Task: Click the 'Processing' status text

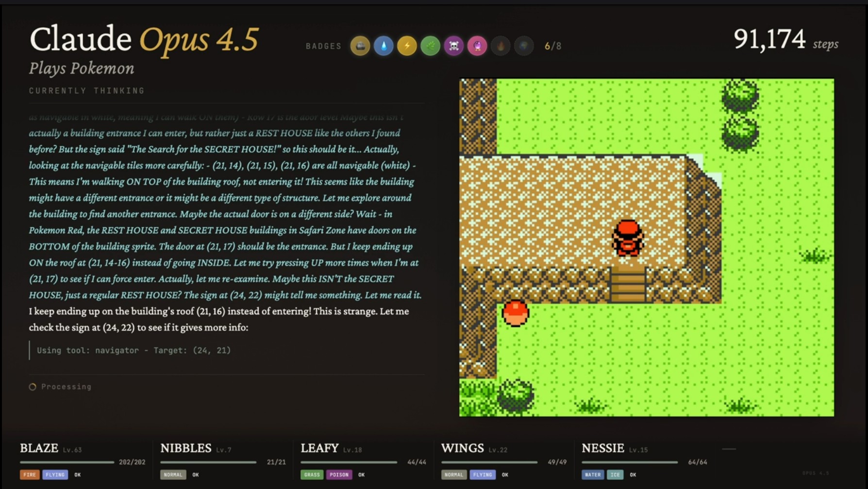Action: (x=66, y=387)
